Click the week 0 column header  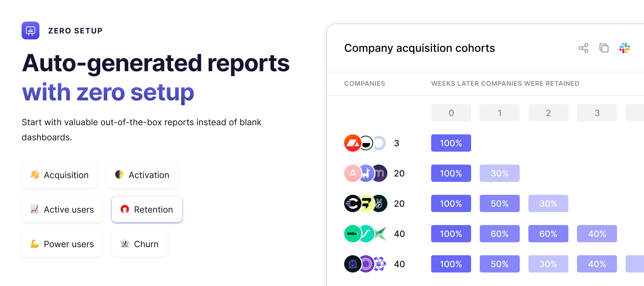point(451,113)
